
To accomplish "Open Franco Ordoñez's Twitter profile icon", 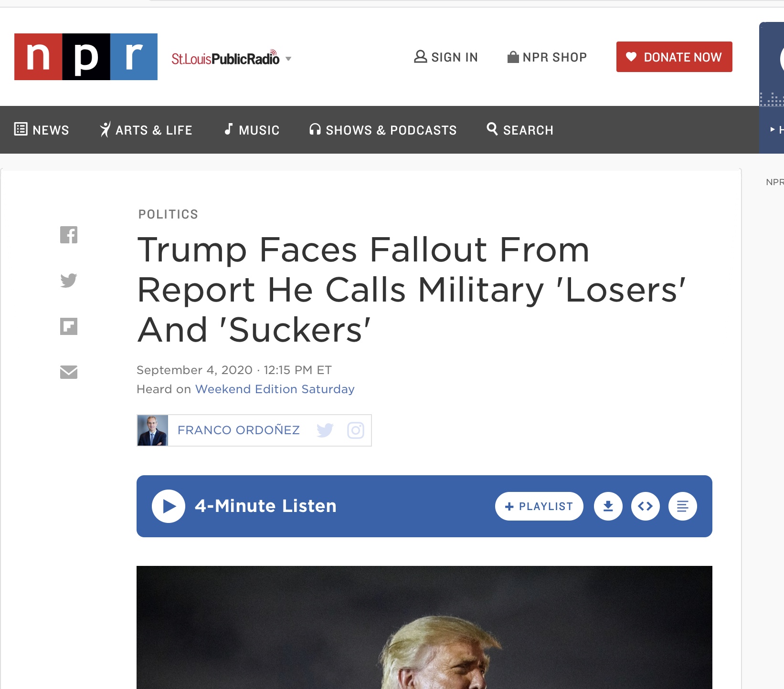I will 325,430.
